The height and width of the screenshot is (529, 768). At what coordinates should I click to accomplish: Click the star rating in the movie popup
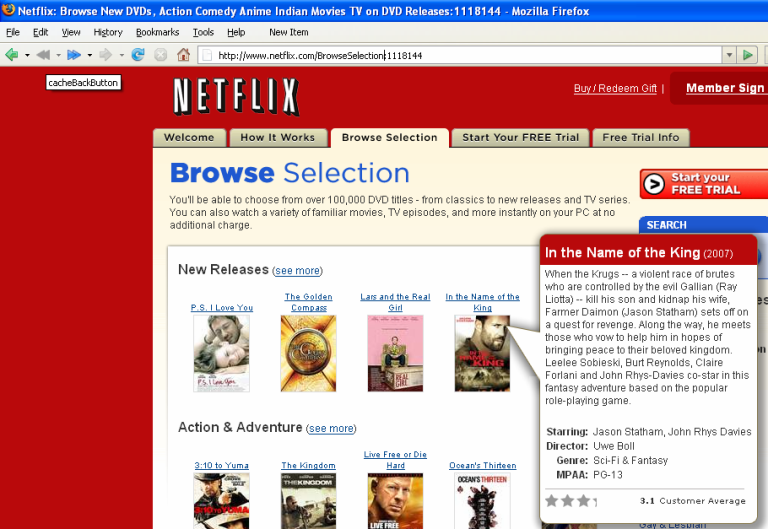pyautogui.click(x=571, y=501)
